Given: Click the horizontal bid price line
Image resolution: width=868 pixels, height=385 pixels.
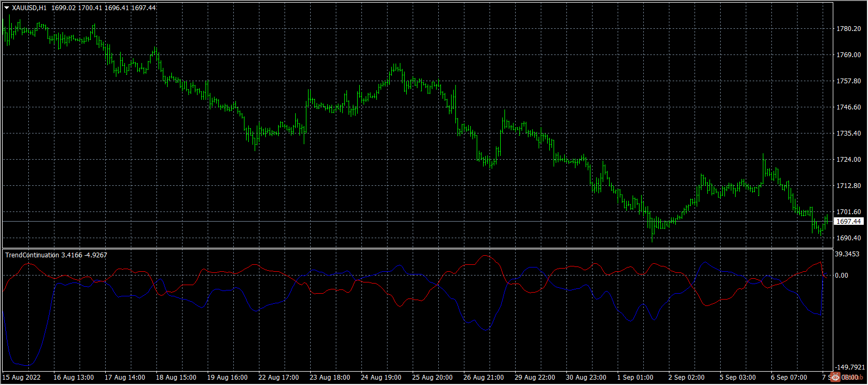Looking at the screenshot, I should click(416, 221).
